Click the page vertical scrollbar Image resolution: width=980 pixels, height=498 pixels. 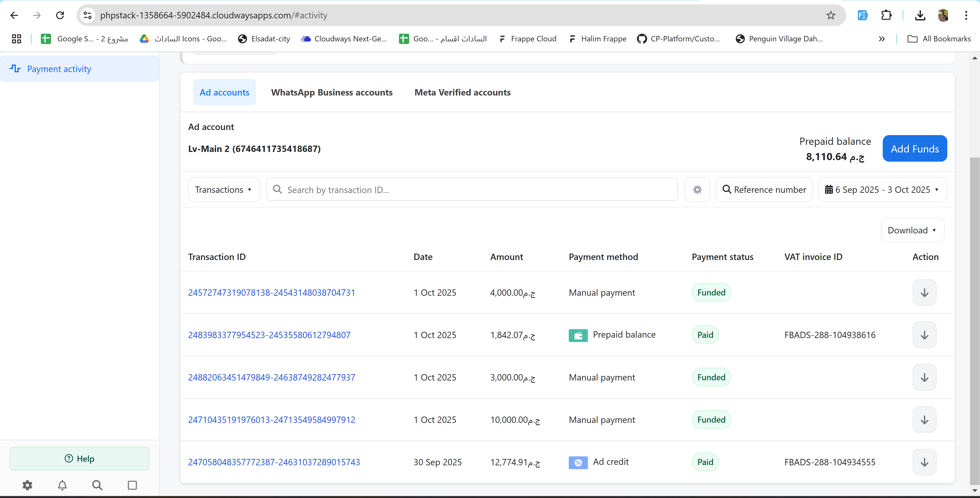pyautogui.click(x=975, y=321)
